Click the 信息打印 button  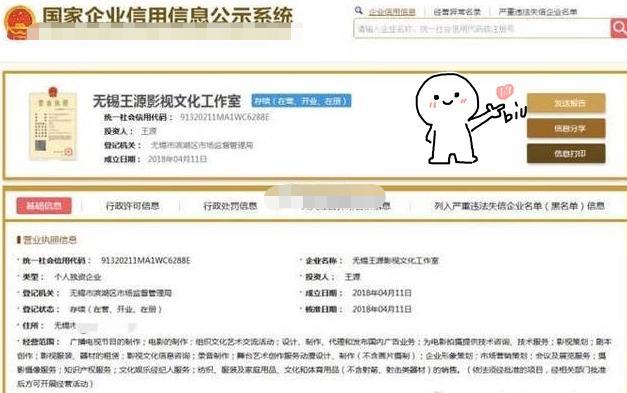566,154
